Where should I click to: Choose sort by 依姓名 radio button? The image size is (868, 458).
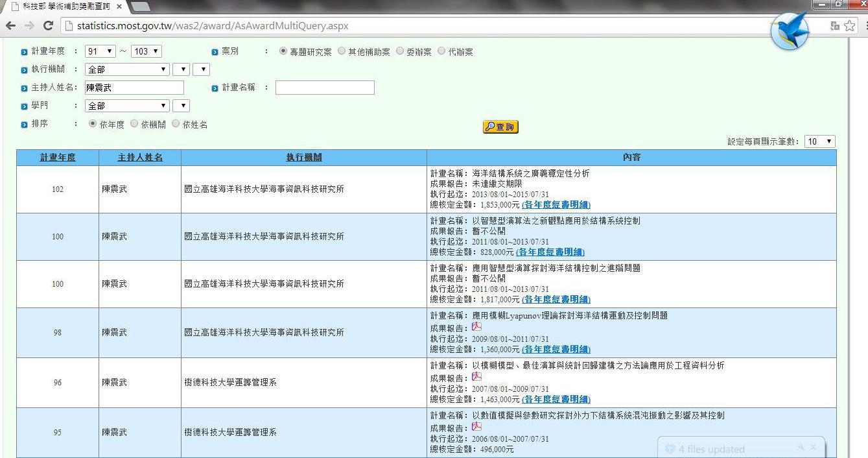click(x=176, y=124)
